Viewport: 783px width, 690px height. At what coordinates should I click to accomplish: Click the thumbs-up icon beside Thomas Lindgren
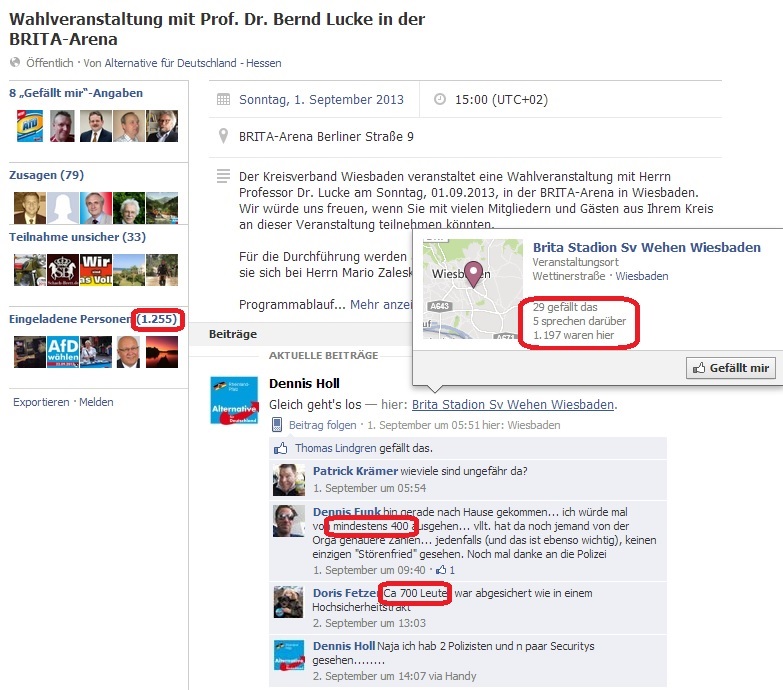[x=281, y=448]
